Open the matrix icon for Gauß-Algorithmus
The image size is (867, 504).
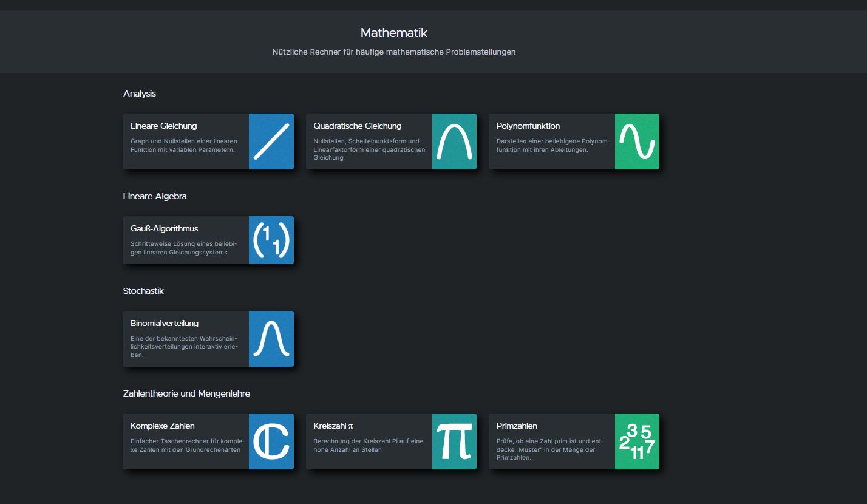click(271, 240)
